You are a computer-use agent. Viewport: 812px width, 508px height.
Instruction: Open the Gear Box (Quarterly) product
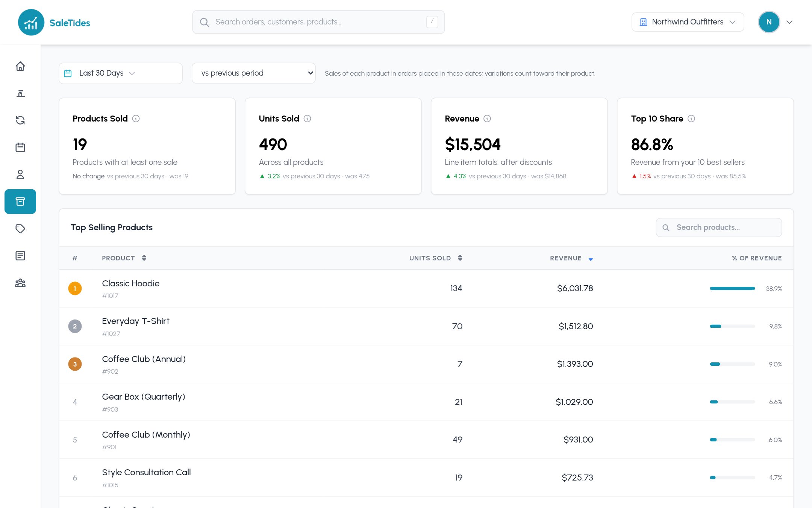[x=144, y=397]
